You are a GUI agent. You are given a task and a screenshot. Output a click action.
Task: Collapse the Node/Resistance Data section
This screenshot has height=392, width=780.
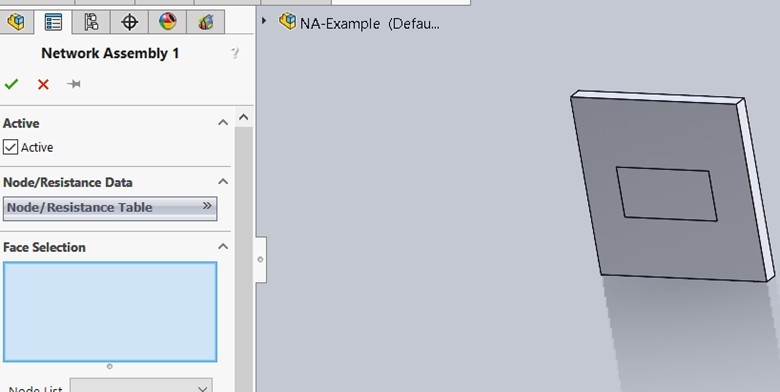(223, 182)
